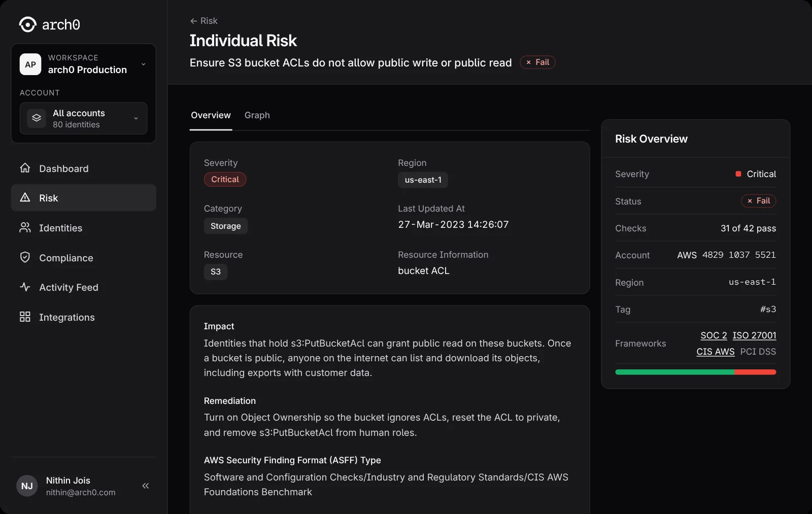Open the SOC 2 framework link
This screenshot has height=514, width=812.
(714, 335)
